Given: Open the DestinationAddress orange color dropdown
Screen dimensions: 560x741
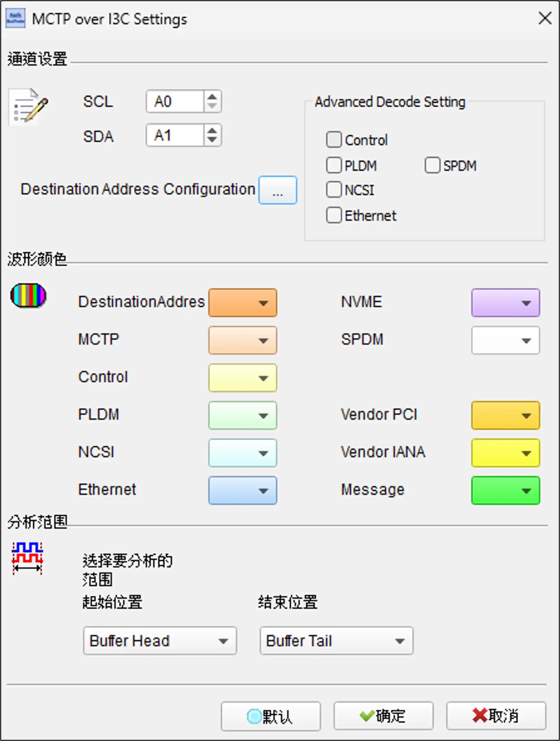Looking at the screenshot, I should [243, 303].
